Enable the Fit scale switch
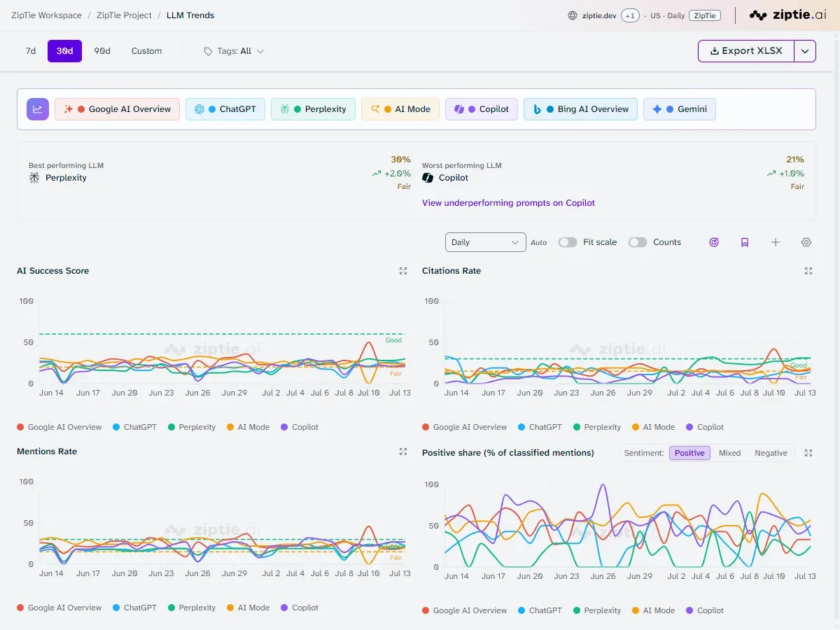Screen dimensions: 840x630 coord(568,242)
